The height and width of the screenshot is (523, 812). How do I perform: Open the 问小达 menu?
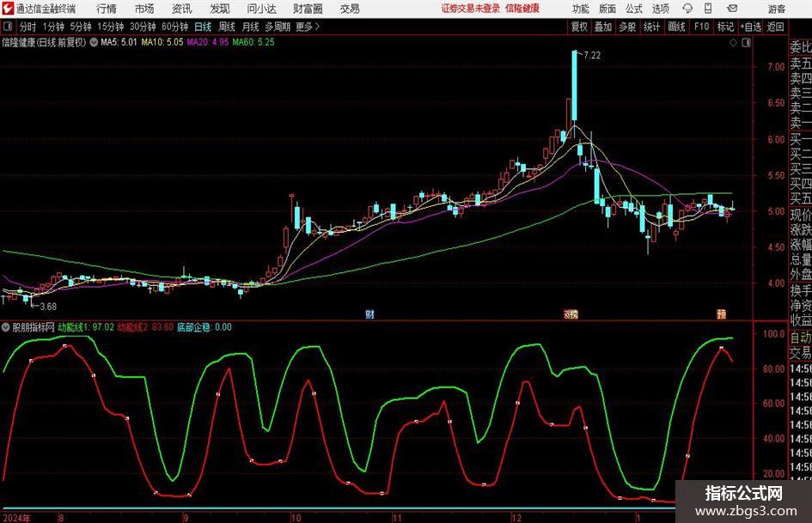pyautogui.click(x=261, y=9)
